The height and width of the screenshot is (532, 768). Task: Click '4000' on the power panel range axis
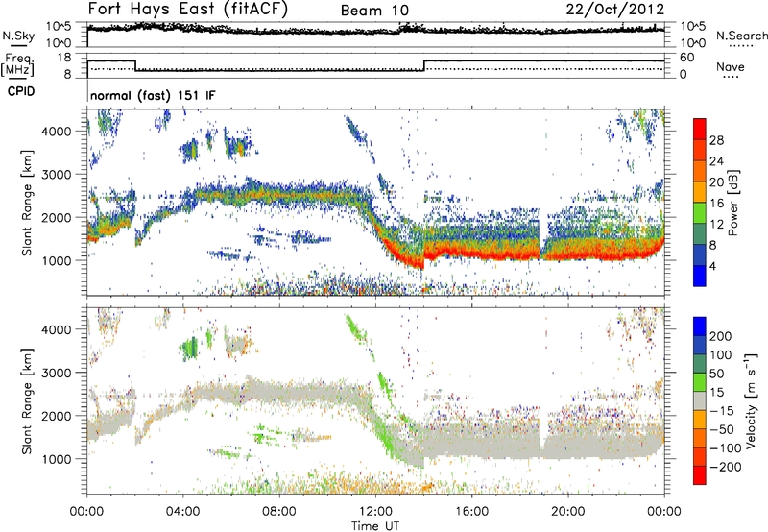[56, 132]
